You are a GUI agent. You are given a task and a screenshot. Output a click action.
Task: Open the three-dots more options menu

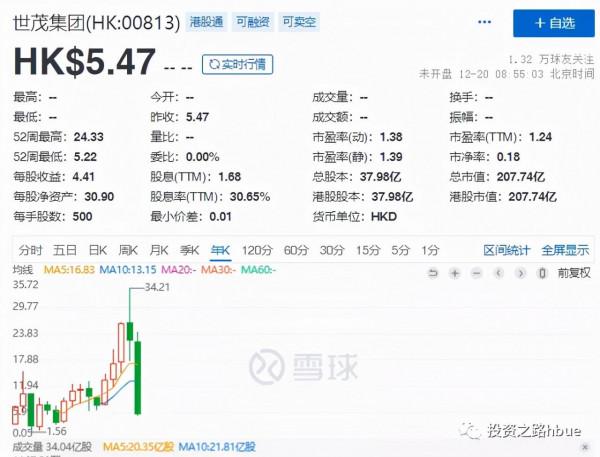pos(484,22)
